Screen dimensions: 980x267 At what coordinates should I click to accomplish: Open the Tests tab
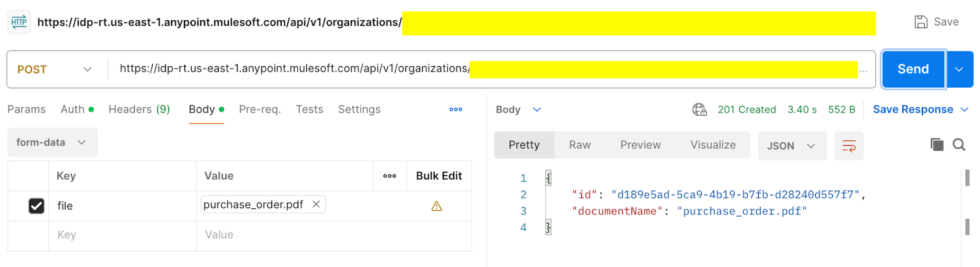[x=309, y=109]
